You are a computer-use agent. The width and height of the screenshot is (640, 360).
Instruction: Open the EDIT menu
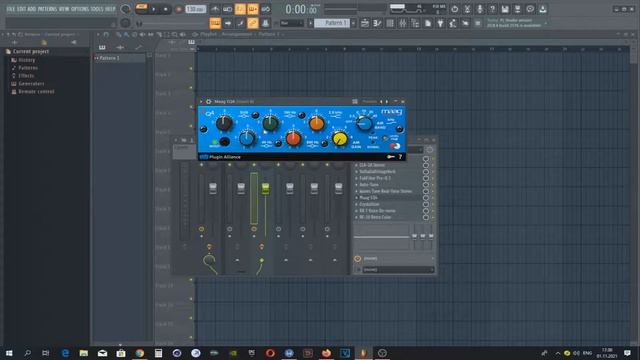22,9
